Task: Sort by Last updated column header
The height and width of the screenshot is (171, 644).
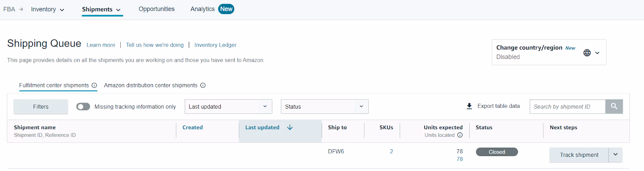Action: (x=262, y=128)
